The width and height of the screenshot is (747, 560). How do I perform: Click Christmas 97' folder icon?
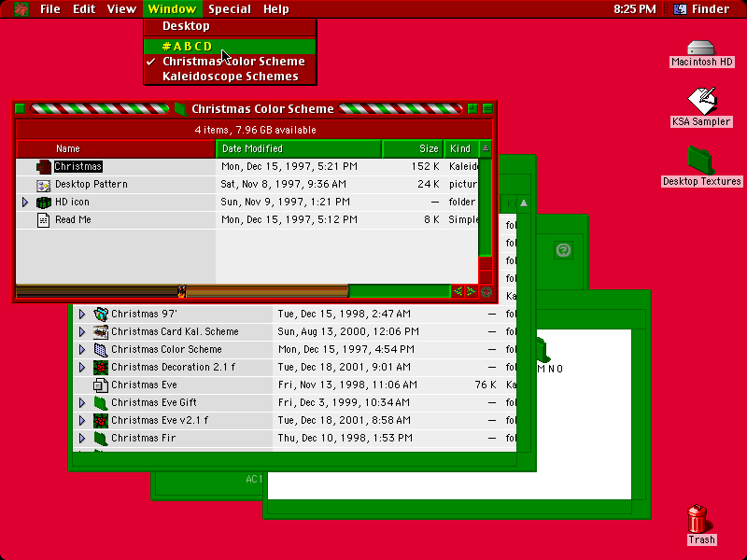[101, 315]
